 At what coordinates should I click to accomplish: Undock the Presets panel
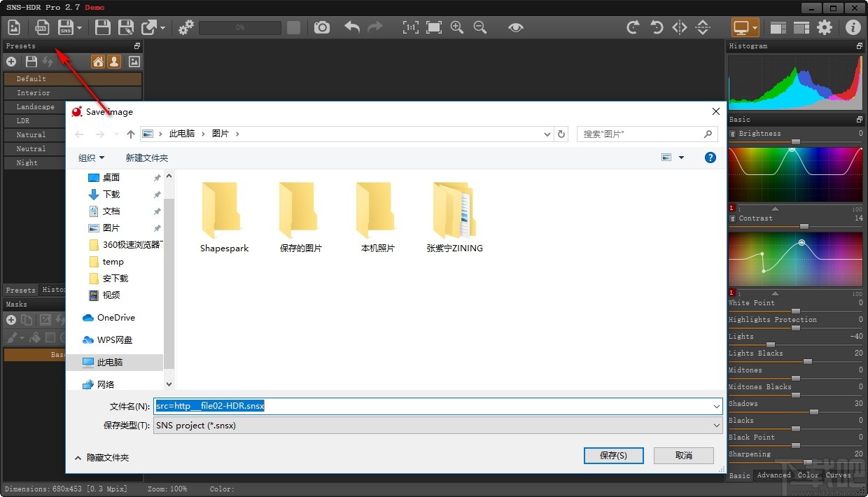tap(137, 46)
